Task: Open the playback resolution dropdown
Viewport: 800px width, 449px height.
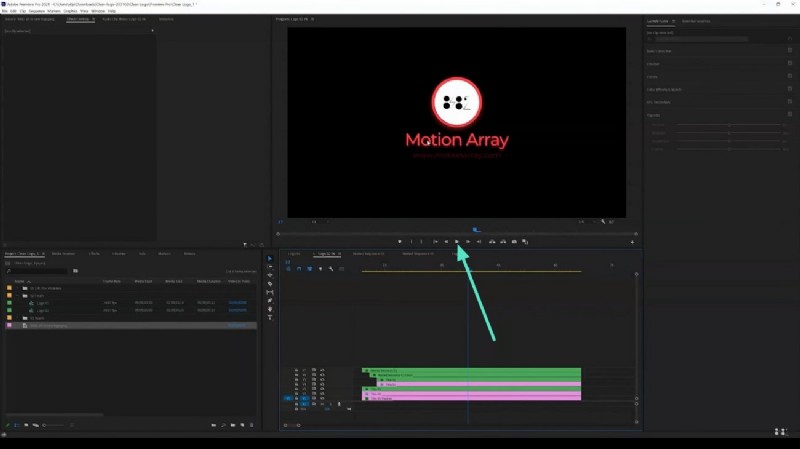Action: click(x=586, y=222)
